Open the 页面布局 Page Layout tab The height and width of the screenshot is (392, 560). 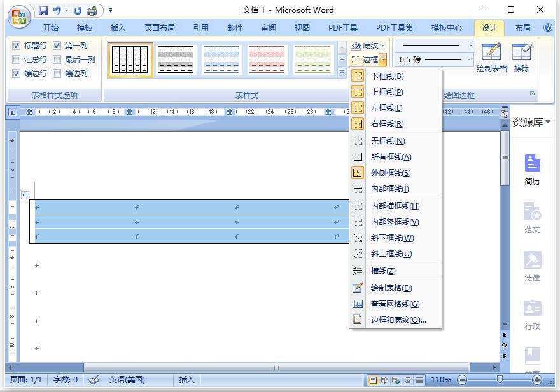pos(160,28)
